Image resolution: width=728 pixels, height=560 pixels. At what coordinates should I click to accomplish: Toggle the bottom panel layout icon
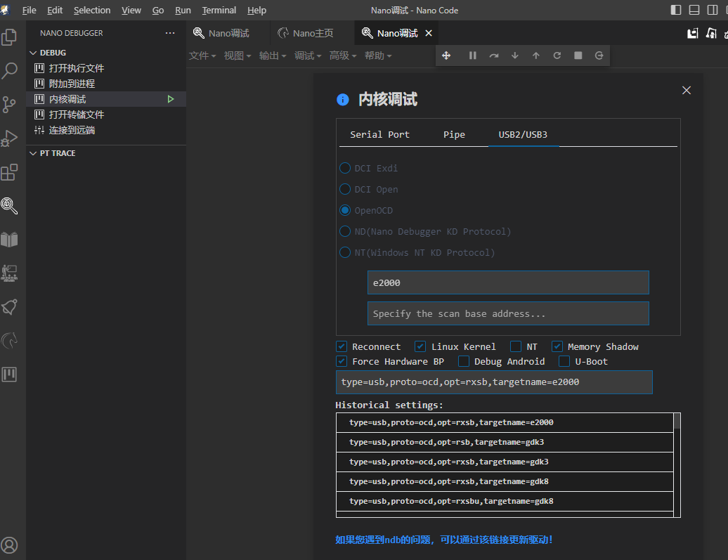pos(694,10)
